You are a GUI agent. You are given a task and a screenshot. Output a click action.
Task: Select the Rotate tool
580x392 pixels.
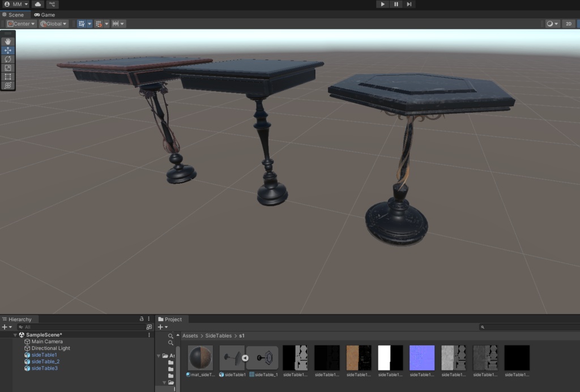coord(8,59)
